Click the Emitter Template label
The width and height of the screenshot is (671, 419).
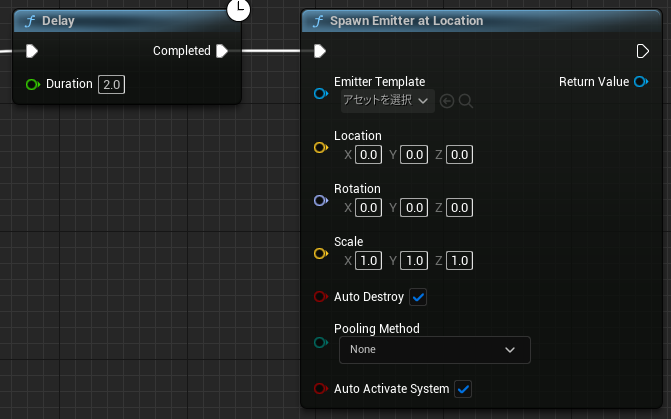[x=380, y=82]
